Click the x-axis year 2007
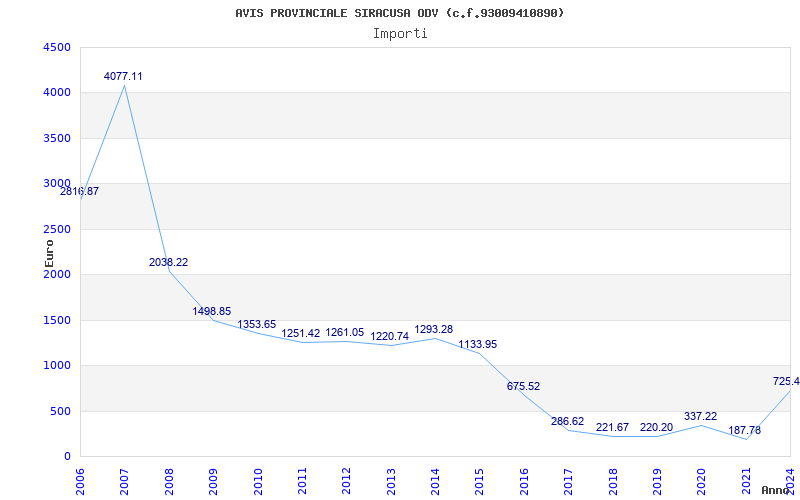This screenshot has height=500, width=800. coord(124,482)
